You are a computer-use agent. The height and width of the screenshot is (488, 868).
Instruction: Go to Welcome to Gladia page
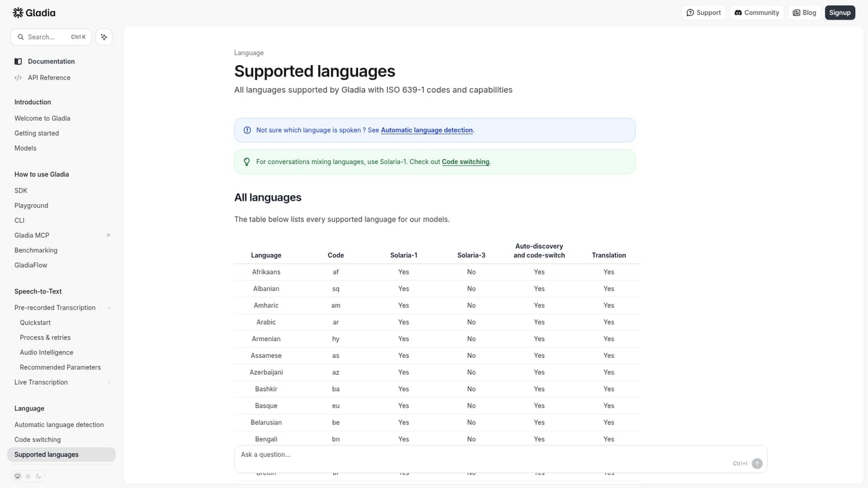tap(42, 119)
